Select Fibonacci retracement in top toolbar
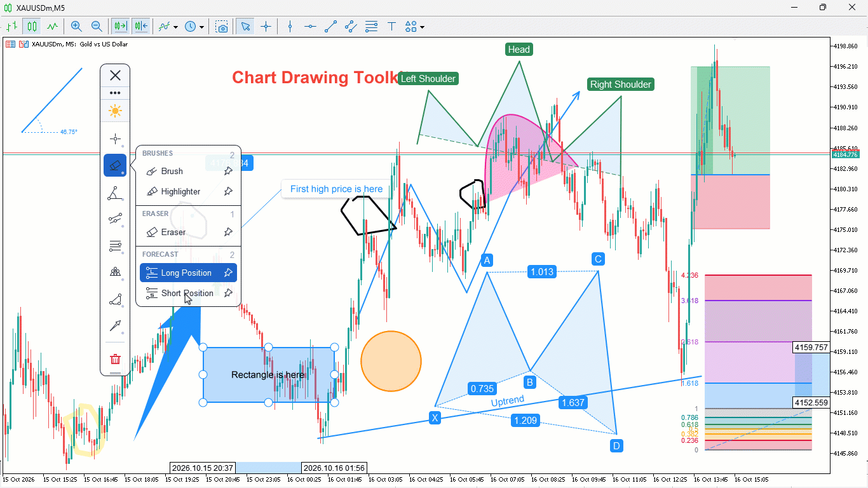Image resolution: width=868 pixels, height=488 pixels. click(x=372, y=27)
